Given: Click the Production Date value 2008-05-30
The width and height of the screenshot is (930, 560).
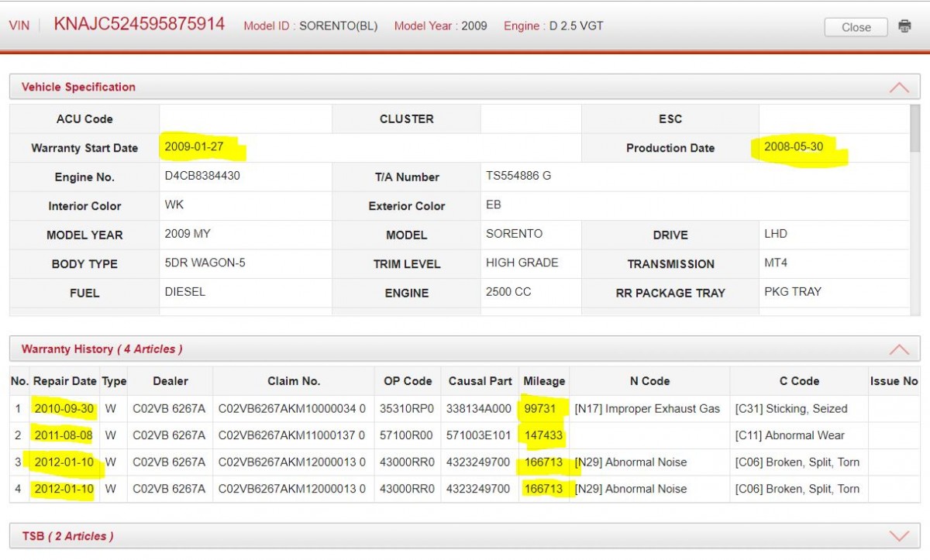Looking at the screenshot, I should [794, 146].
